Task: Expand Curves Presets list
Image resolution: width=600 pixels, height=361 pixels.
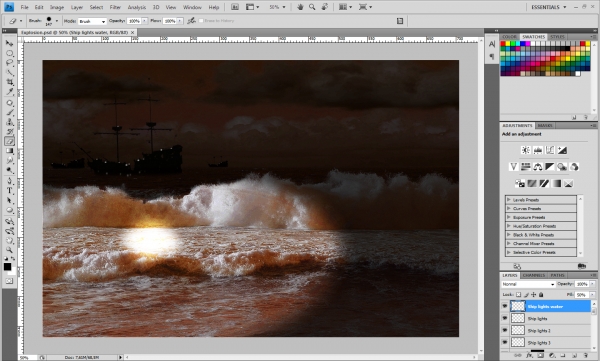Action: click(509, 208)
